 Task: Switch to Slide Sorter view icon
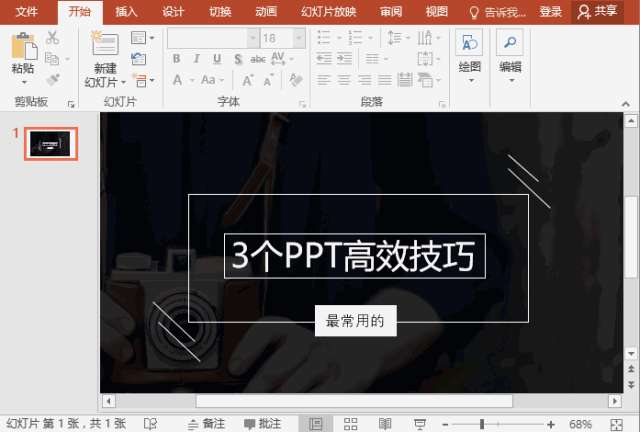pyautogui.click(x=350, y=424)
